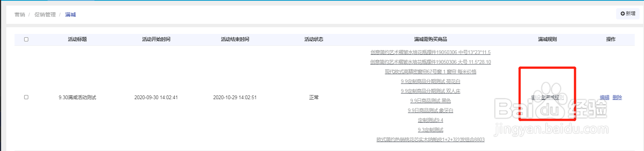Click end time 2020-10-29 14:02:51
This screenshot has height=151, width=644.
tap(235, 97)
